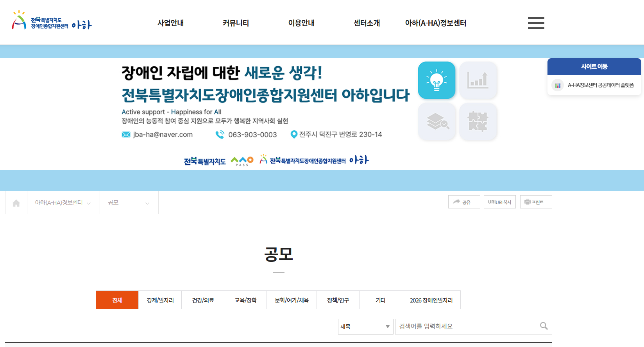
Task: Open the hamburger menu icon
Action: coord(536,23)
